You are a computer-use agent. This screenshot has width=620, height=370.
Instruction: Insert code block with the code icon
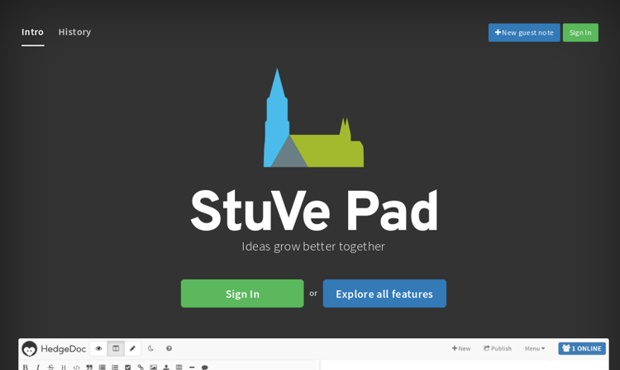pos(76,367)
